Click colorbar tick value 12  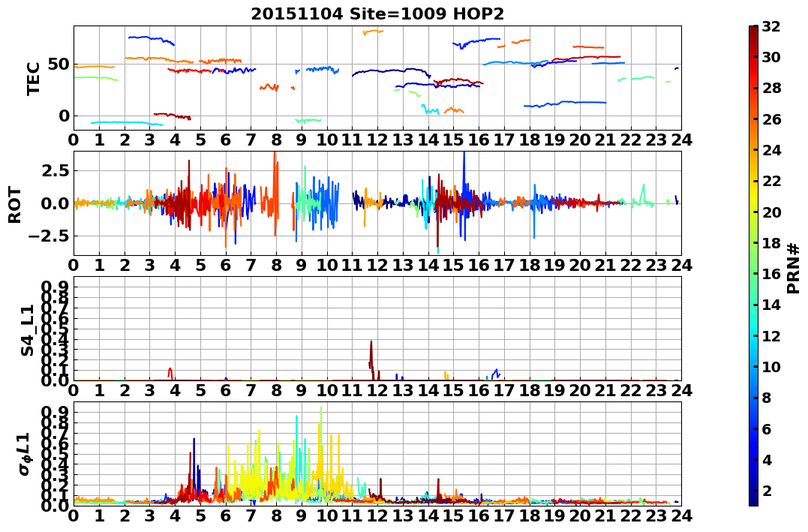(771, 335)
